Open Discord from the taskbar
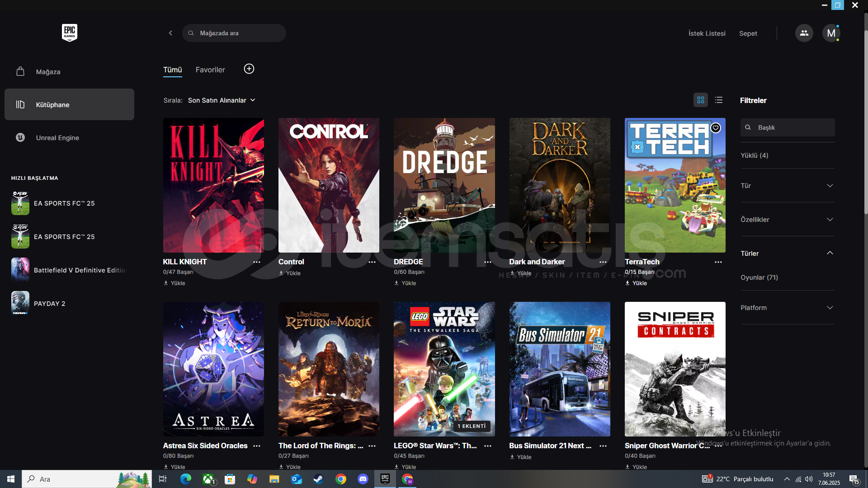Image resolution: width=868 pixels, height=488 pixels. (363, 479)
